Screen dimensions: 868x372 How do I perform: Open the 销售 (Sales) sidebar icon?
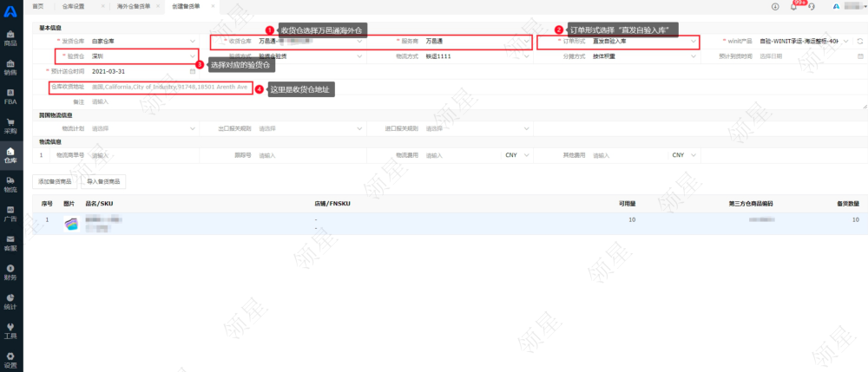10,68
